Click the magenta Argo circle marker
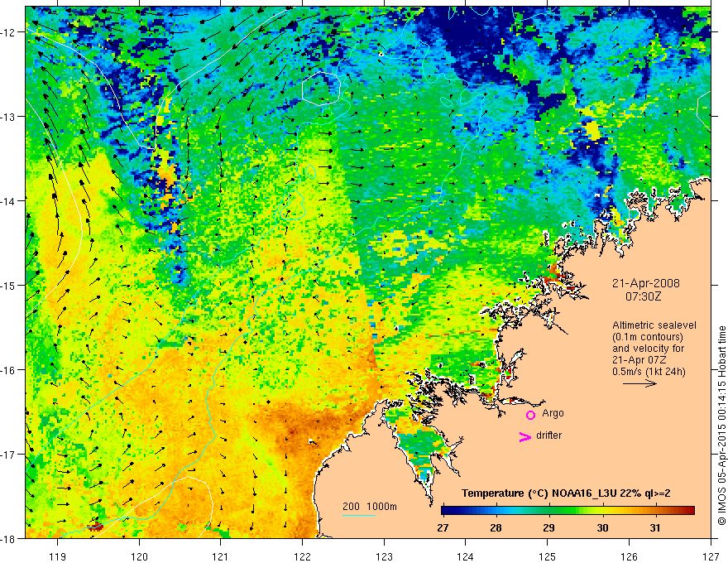728x563 pixels. tap(530, 415)
